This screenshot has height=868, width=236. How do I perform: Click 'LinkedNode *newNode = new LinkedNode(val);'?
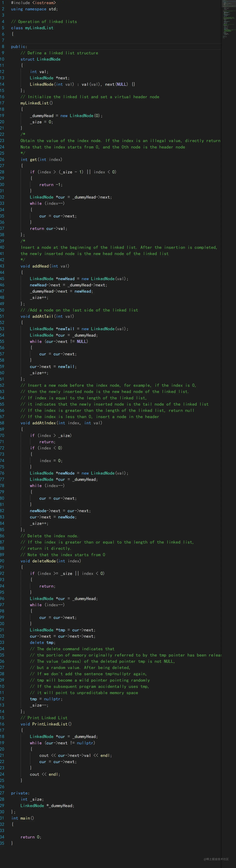tap(79, 473)
